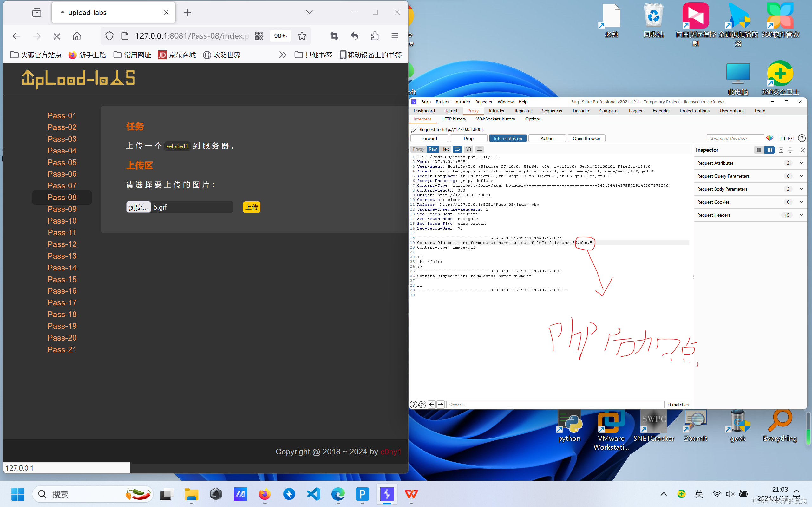Switch Inspector to side-panel layout icon
The height and width of the screenshot is (507, 812).
coord(769,150)
